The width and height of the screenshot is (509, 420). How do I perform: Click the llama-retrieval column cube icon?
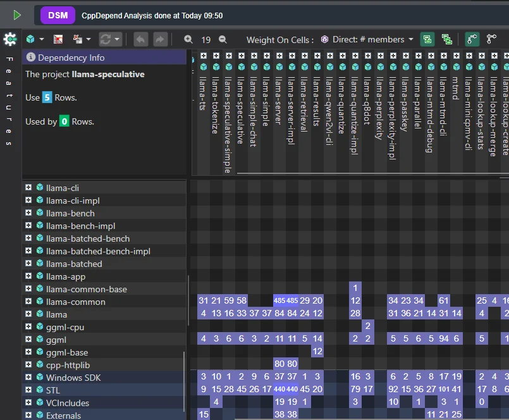coord(305,67)
